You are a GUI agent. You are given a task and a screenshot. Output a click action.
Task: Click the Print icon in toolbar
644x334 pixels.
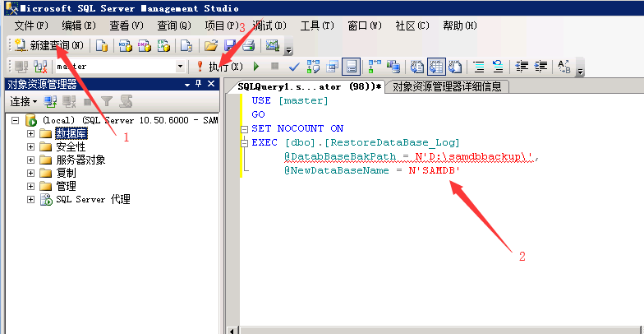pyautogui.click(x=248, y=46)
